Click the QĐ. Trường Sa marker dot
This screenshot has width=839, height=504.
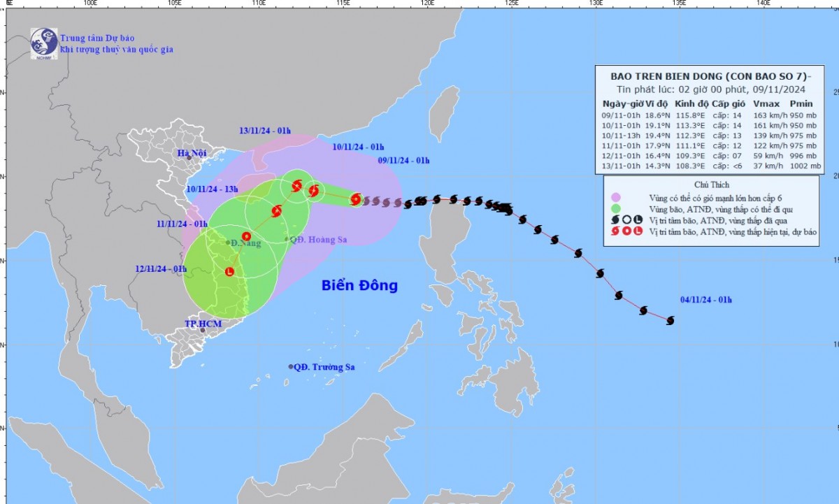(292, 366)
